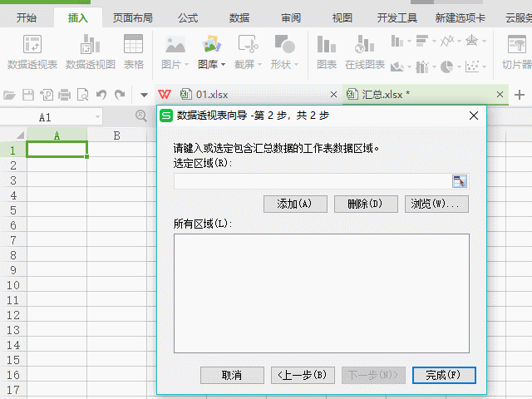
Task: Open the 公式 ribbon tab
Action: (x=188, y=17)
